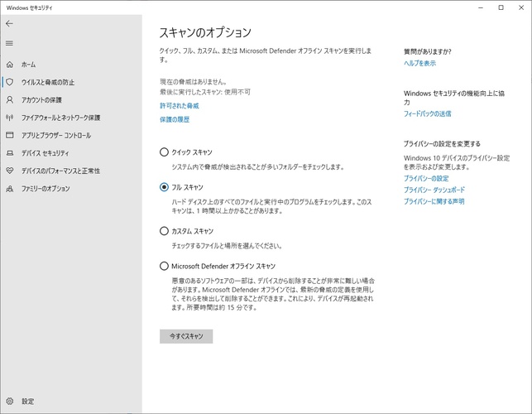Click the account protection person icon

[x=10, y=99]
